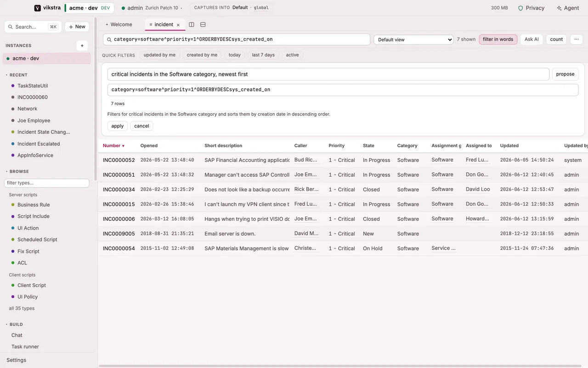Click assigned-to David Loo link
This screenshot has height=368, width=588.
[478, 190]
